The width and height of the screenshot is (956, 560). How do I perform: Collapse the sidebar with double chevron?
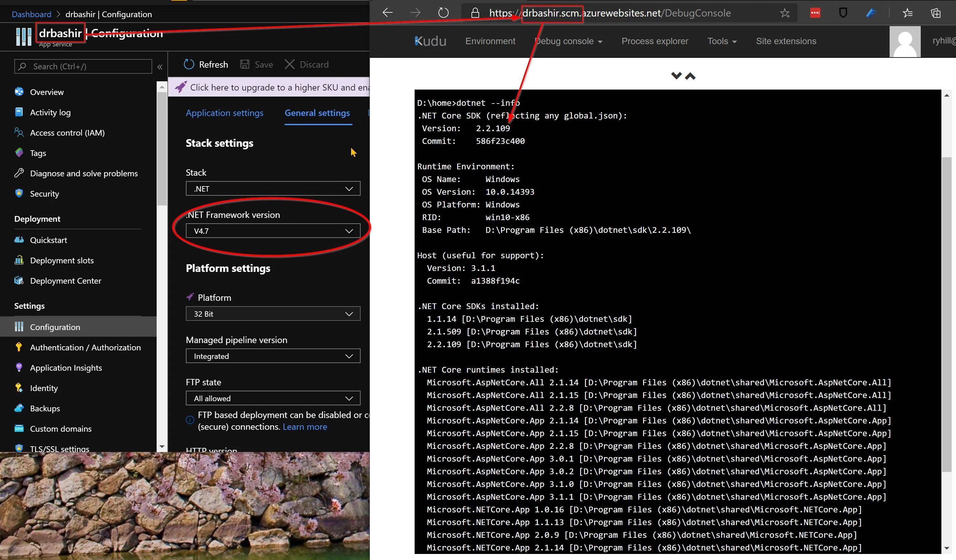(160, 67)
